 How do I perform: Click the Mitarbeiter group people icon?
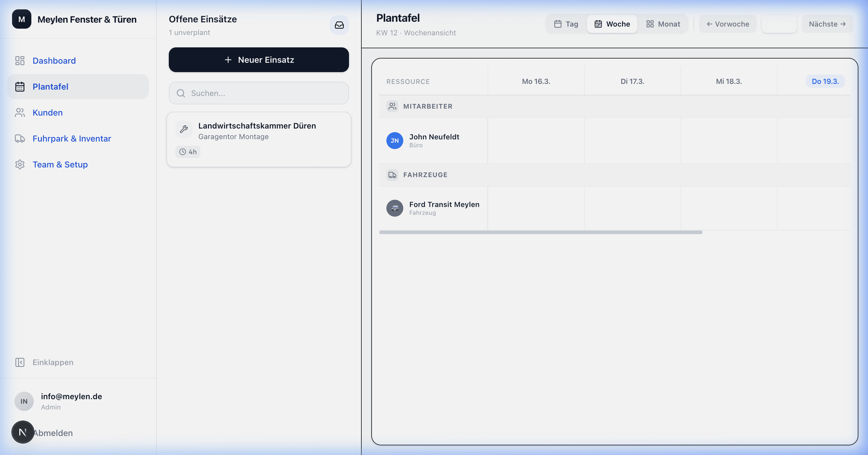click(392, 106)
